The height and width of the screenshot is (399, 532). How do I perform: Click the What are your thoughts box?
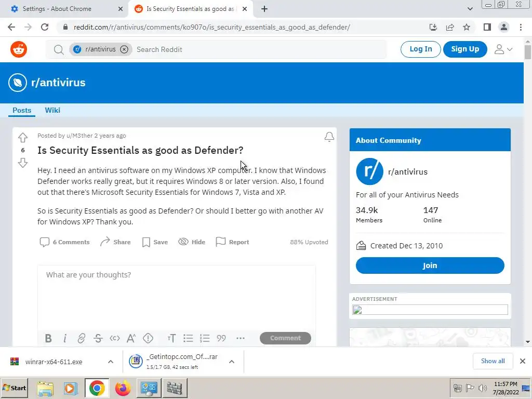(x=177, y=298)
